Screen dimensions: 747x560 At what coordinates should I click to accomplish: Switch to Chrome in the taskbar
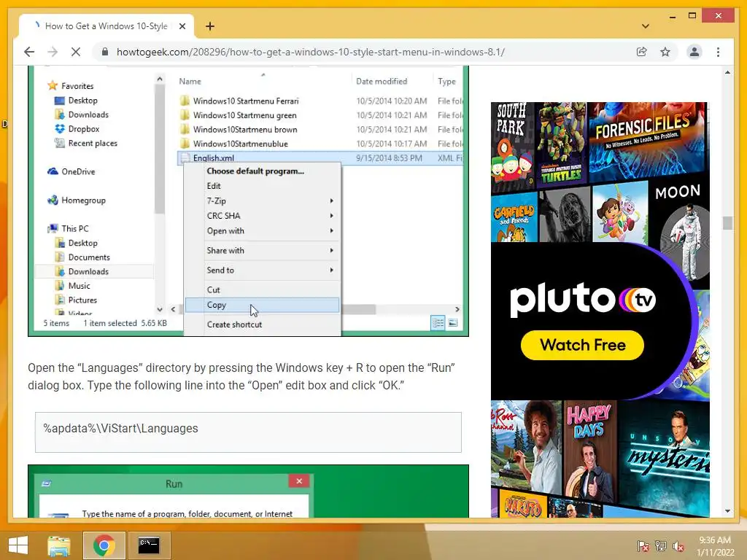click(x=104, y=545)
